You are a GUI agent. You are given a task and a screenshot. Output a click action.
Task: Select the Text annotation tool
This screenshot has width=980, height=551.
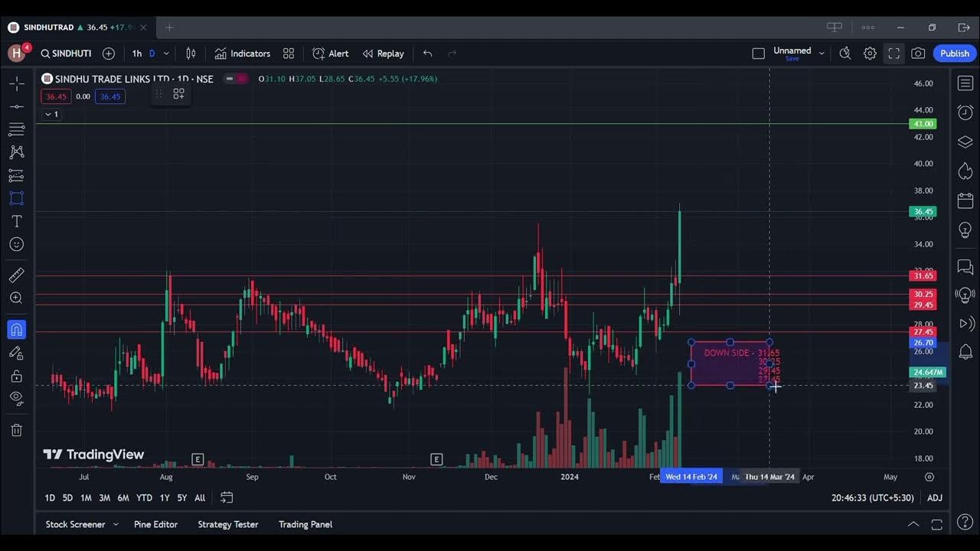pyautogui.click(x=16, y=221)
